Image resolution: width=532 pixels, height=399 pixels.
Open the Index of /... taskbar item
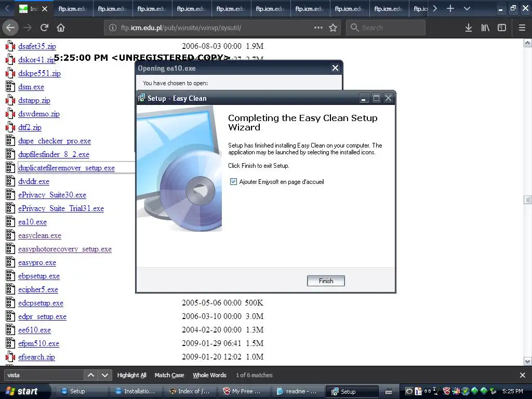(189, 391)
